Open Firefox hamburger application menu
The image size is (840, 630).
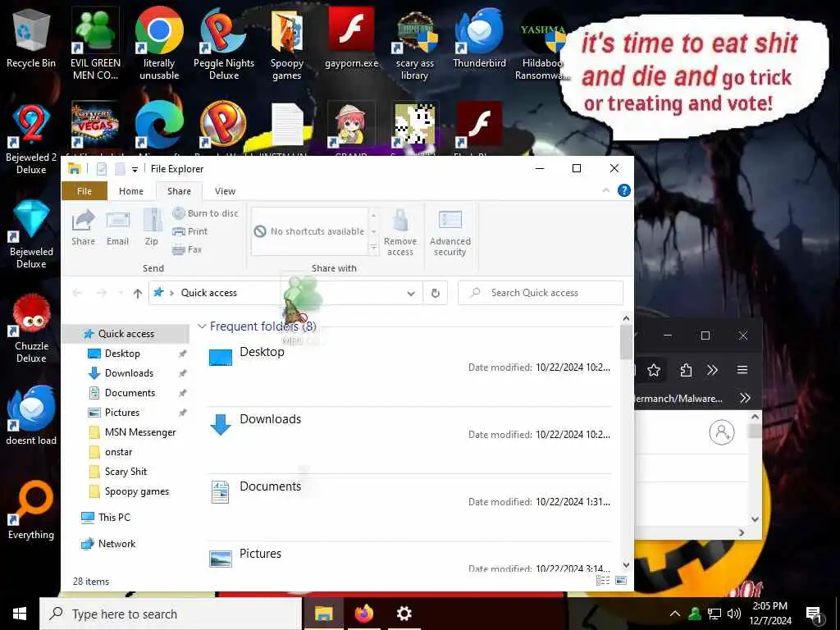[x=742, y=370]
